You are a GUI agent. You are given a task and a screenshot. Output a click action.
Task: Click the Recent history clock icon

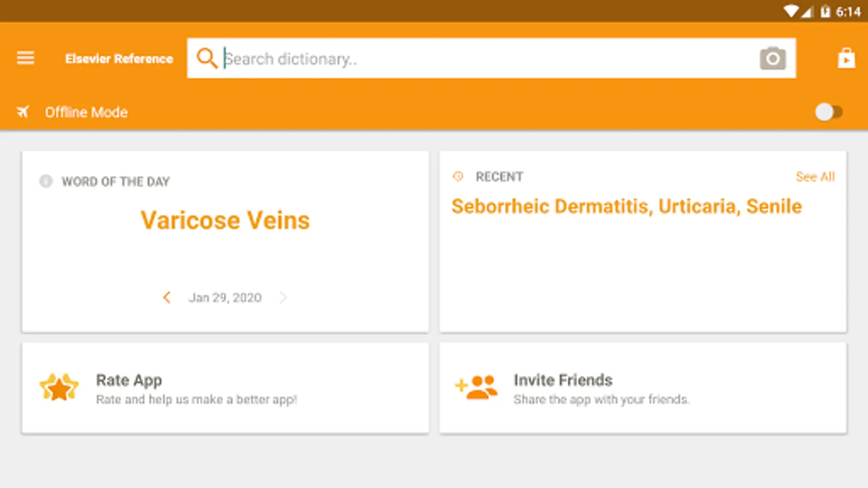point(458,176)
